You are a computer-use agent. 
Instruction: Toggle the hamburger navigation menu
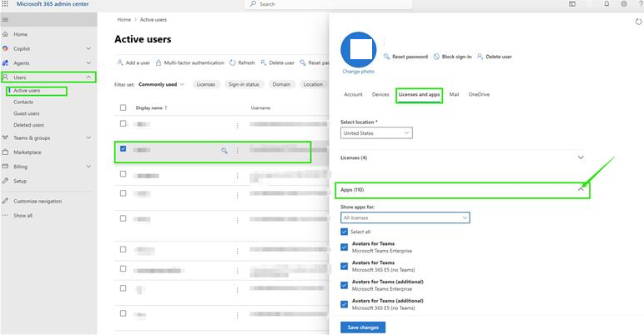pyautogui.click(x=5, y=19)
